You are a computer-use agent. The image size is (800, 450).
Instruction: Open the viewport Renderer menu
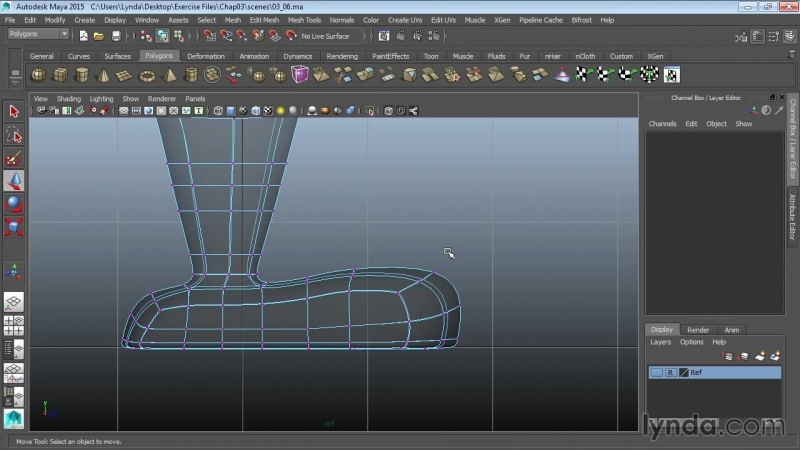pyautogui.click(x=162, y=98)
